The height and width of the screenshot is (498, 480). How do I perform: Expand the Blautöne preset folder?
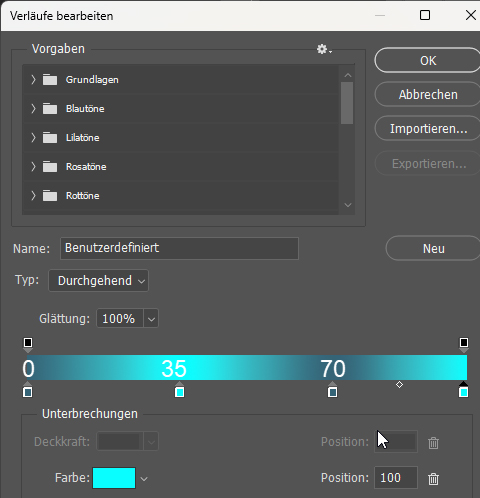[x=33, y=108]
